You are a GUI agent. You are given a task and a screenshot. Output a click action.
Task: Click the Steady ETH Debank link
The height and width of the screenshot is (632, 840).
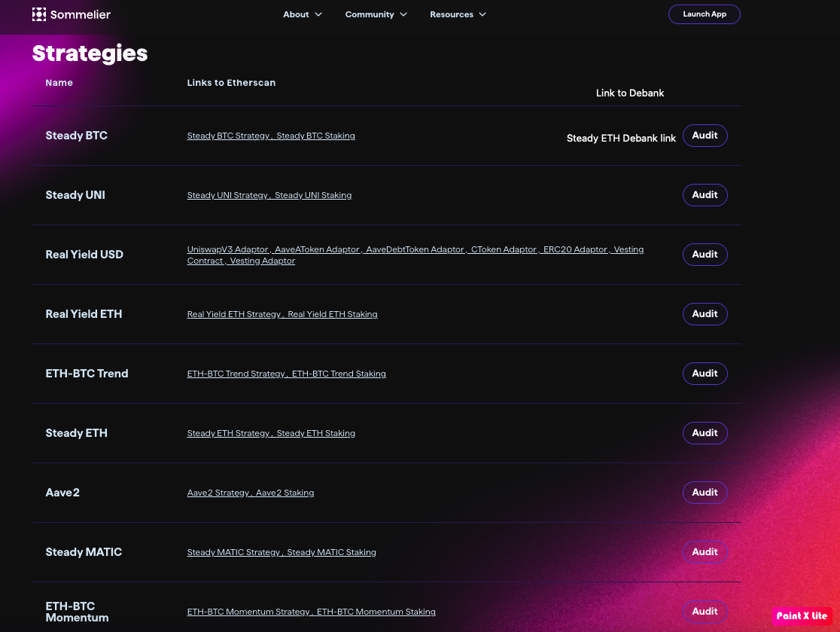(x=621, y=138)
